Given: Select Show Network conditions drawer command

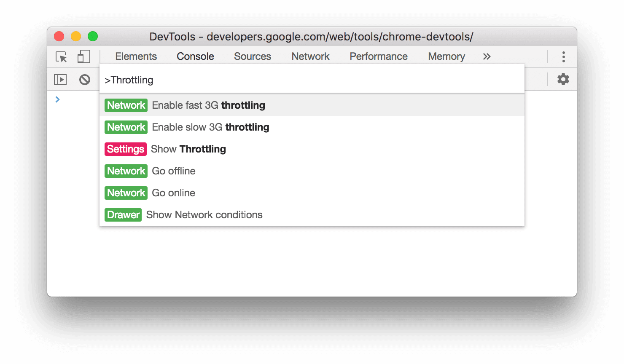Looking at the screenshot, I should tap(204, 215).
